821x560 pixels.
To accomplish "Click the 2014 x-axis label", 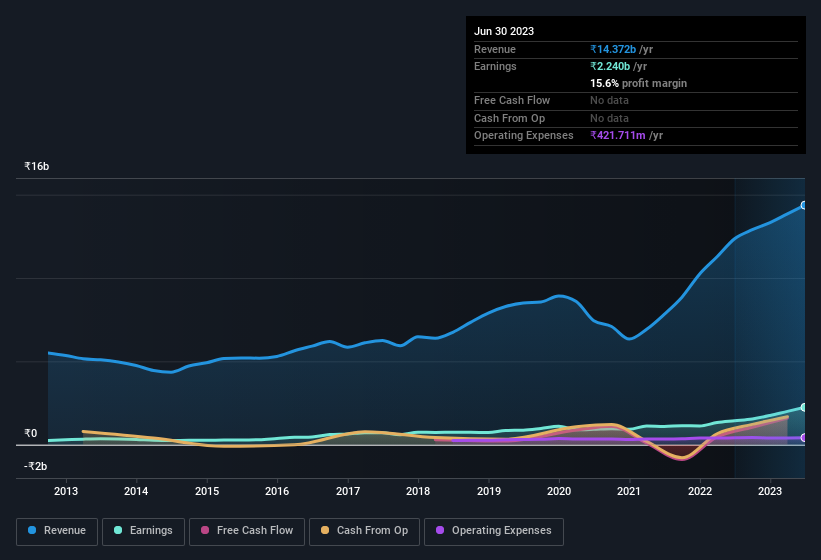I will click(x=136, y=491).
